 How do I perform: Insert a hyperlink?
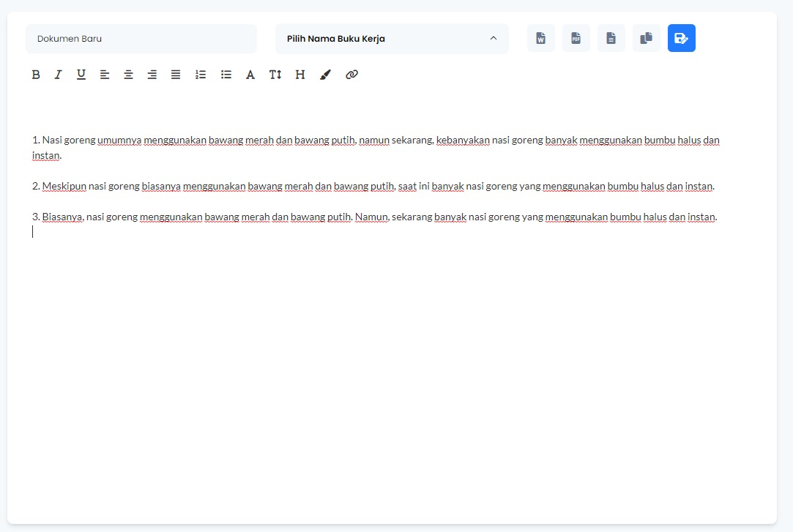tap(351, 75)
